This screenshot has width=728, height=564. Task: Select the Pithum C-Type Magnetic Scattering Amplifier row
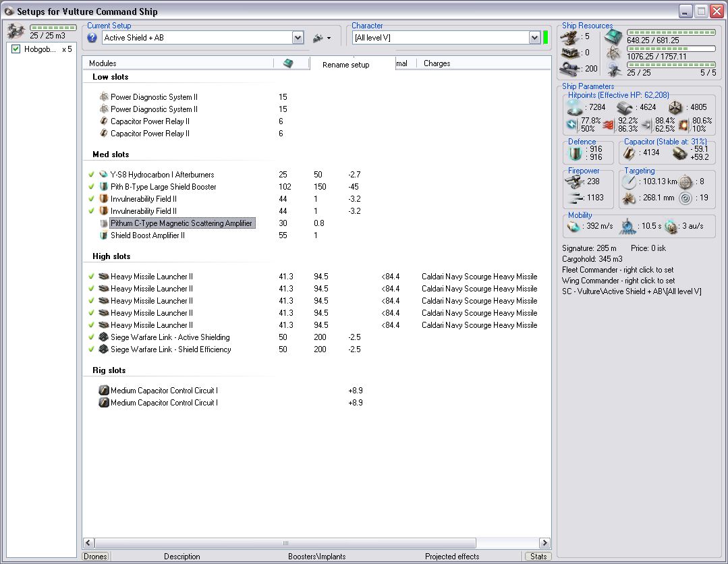[182, 223]
